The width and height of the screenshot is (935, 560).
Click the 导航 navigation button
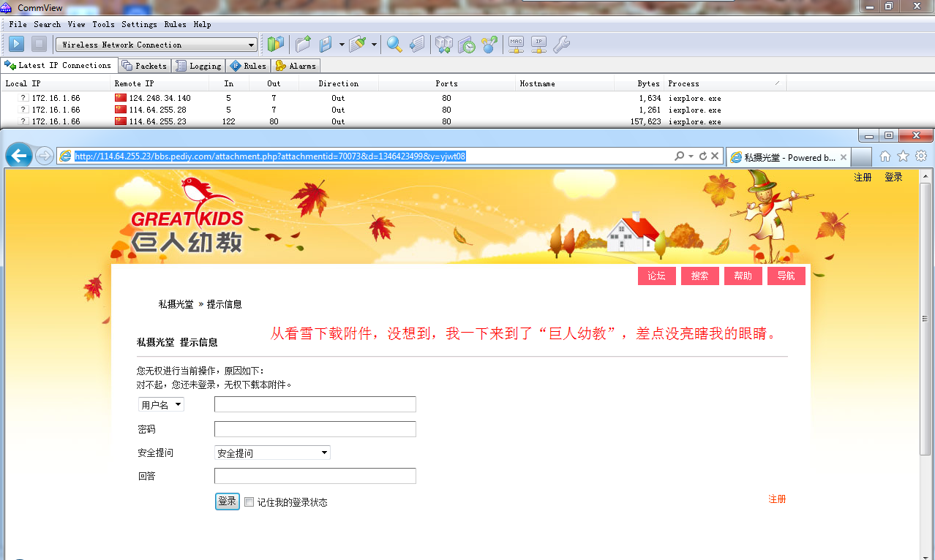786,276
